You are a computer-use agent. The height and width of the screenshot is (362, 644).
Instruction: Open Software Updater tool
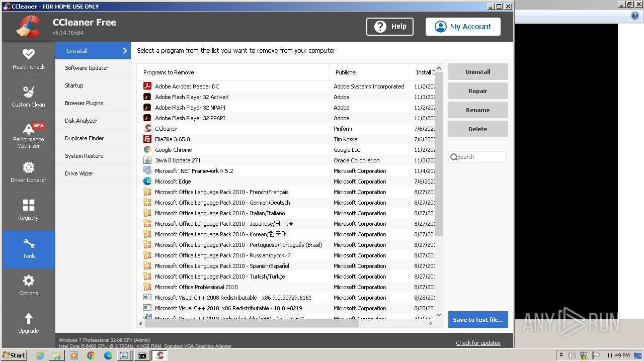(93, 68)
